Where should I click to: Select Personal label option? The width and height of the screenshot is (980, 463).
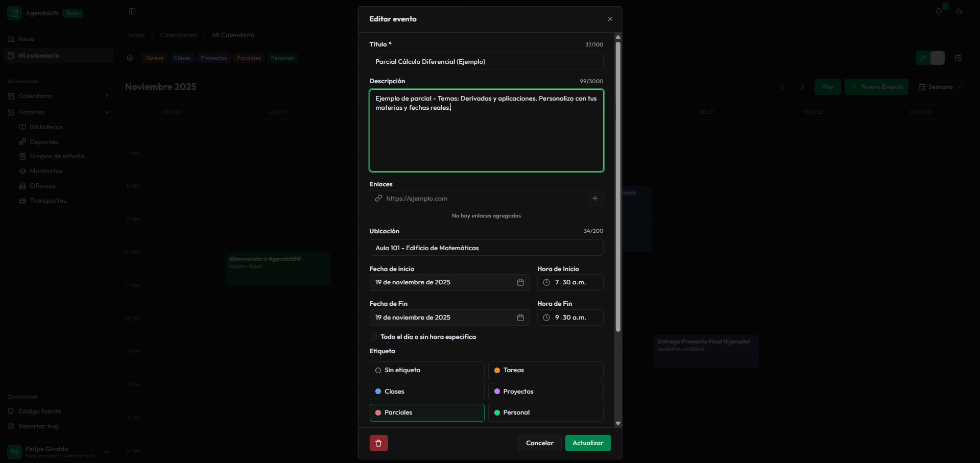[x=546, y=412]
